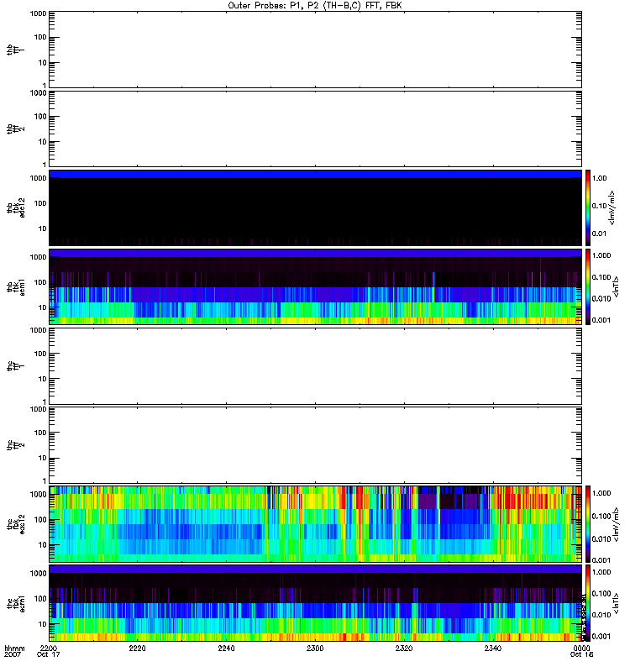This screenshot has height=672, width=630.
Task: Click the empty thb fft 2 panel
Action: [x=315, y=128]
